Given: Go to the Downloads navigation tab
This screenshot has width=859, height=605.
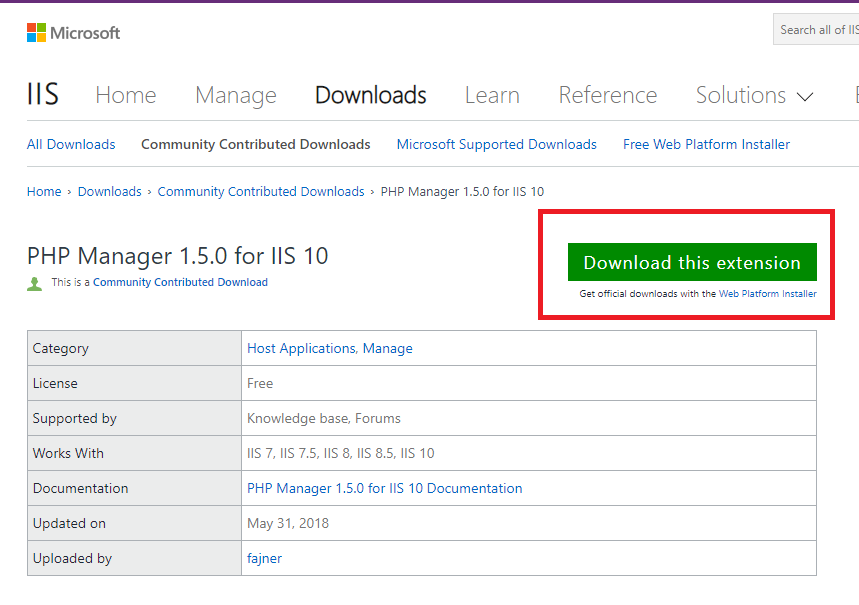Looking at the screenshot, I should pyautogui.click(x=370, y=96).
